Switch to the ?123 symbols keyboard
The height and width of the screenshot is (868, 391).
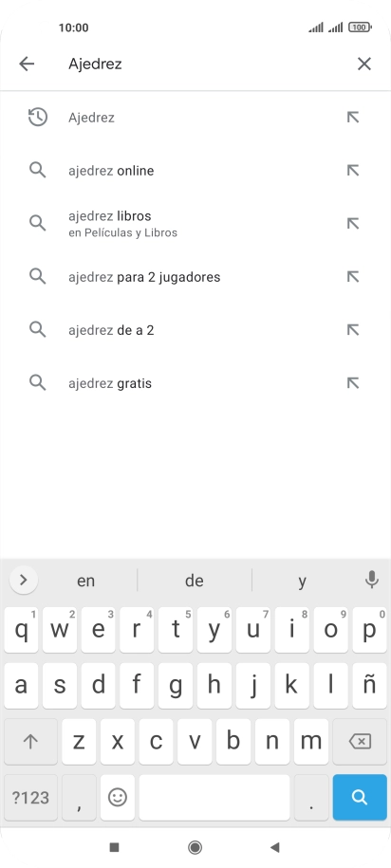coord(30,797)
